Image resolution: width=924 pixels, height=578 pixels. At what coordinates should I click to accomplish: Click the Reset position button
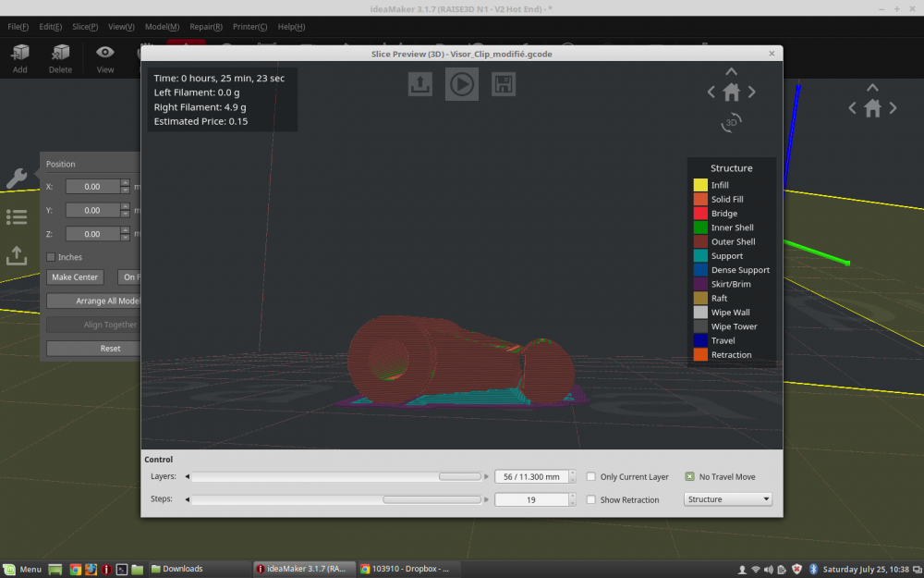pyautogui.click(x=110, y=349)
